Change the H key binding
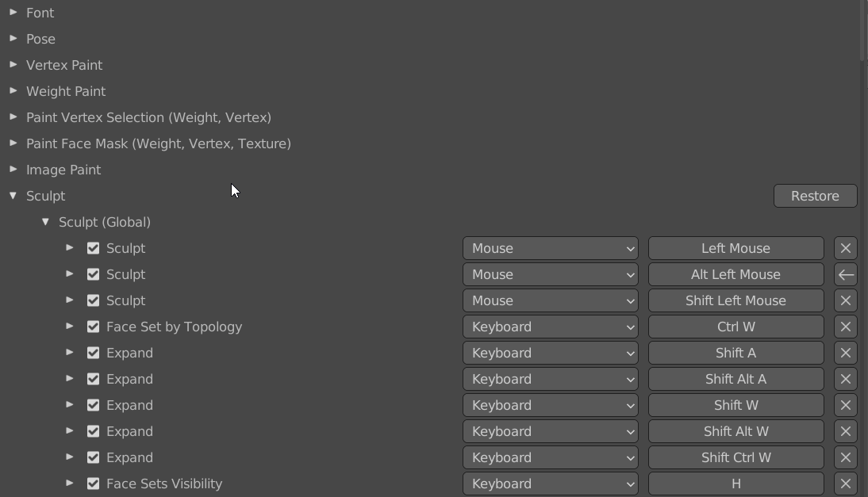 pos(735,484)
